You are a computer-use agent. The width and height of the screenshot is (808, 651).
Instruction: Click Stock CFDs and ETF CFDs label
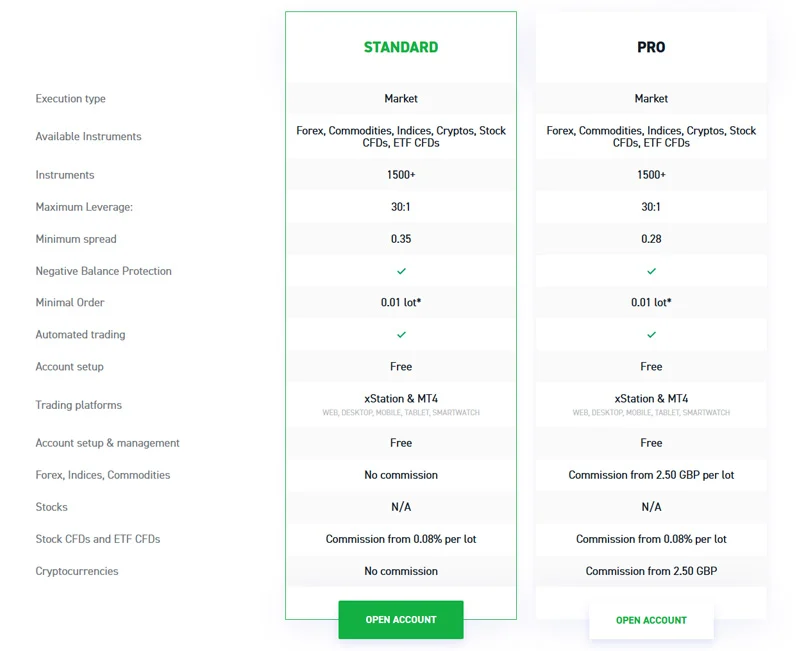click(98, 539)
